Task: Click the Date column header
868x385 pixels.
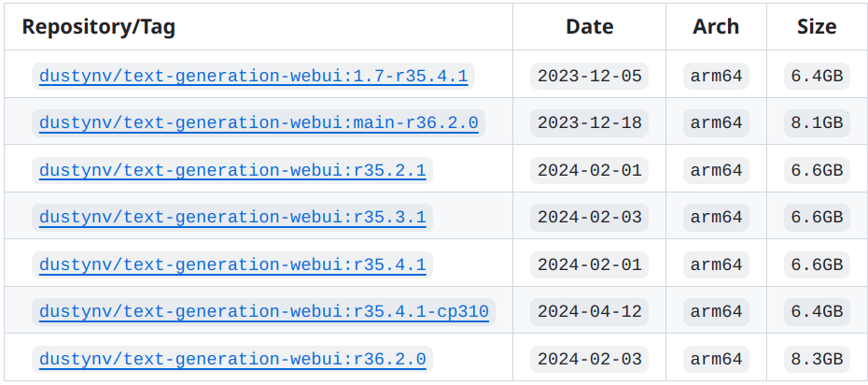Action: pos(590,26)
